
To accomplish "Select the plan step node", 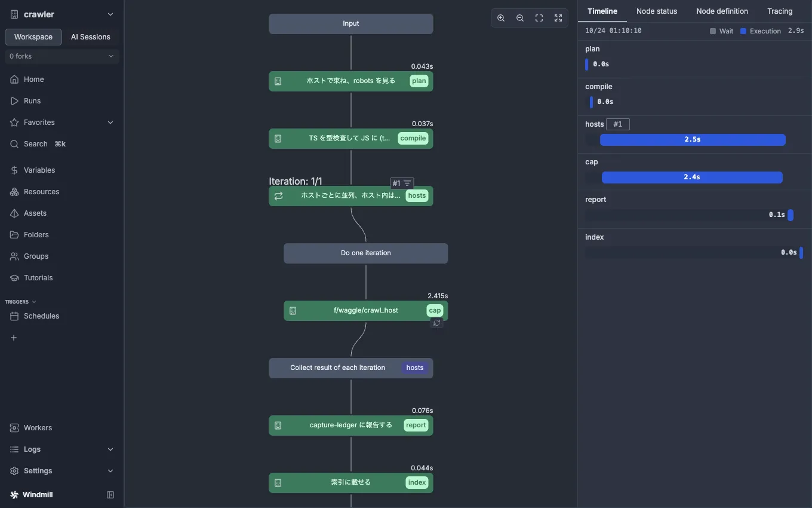I will tap(351, 81).
